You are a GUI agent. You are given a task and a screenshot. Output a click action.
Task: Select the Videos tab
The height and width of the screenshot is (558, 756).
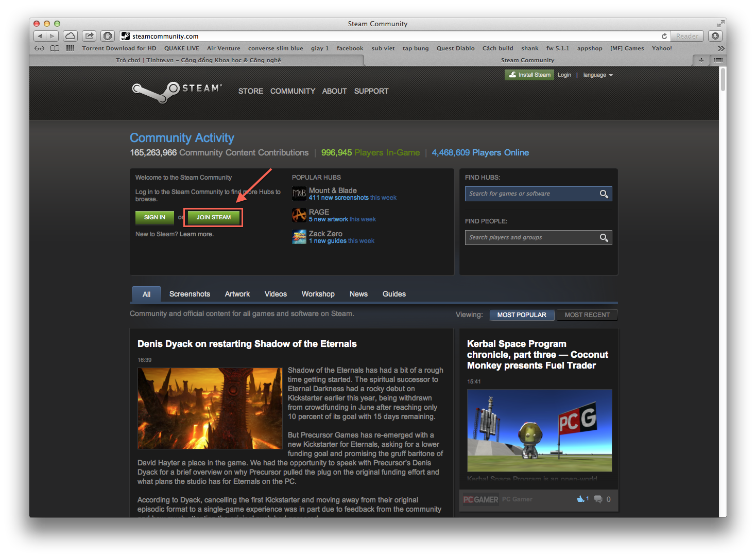(276, 294)
